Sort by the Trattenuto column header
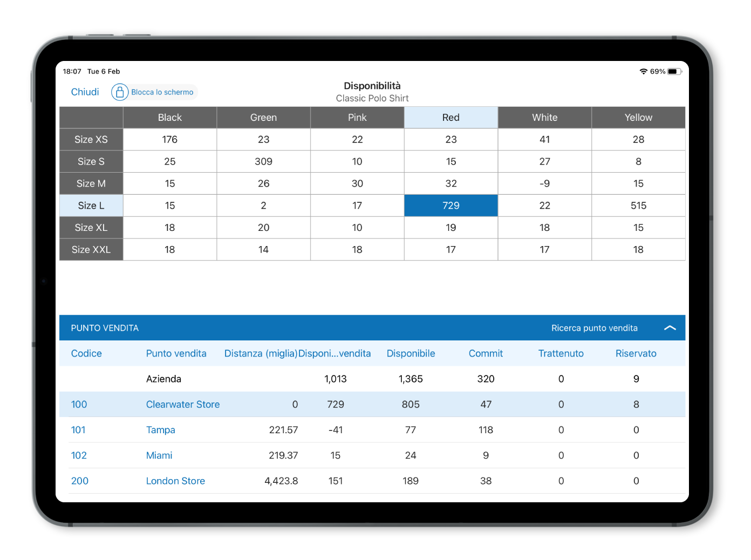The height and width of the screenshot is (560, 751). tap(561, 353)
